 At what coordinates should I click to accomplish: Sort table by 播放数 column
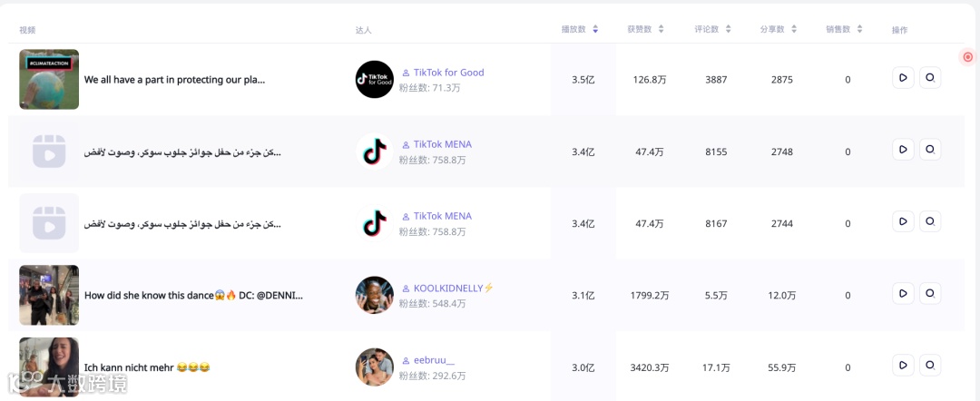coord(595,29)
